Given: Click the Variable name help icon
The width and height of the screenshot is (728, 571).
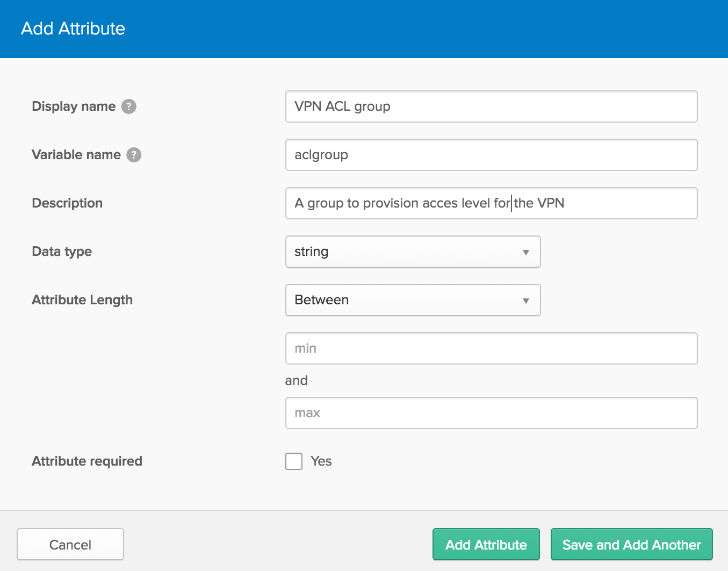Looking at the screenshot, I should 134,155.
